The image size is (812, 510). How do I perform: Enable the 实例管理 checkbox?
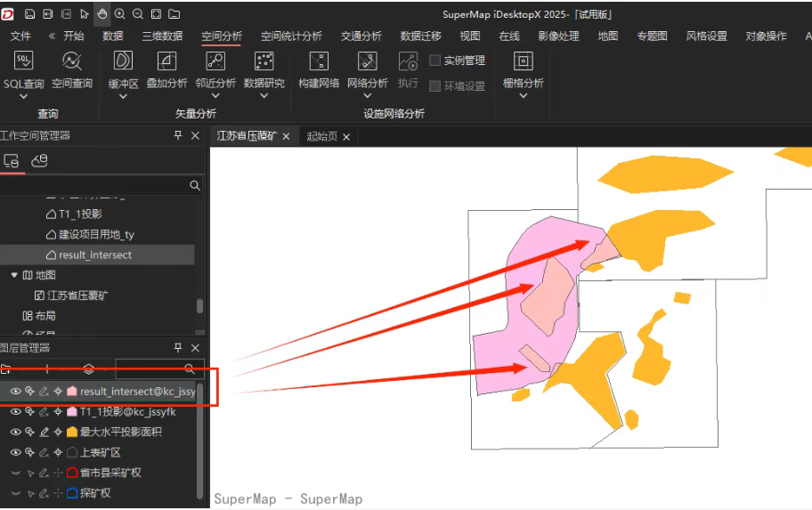coord(435,60)
